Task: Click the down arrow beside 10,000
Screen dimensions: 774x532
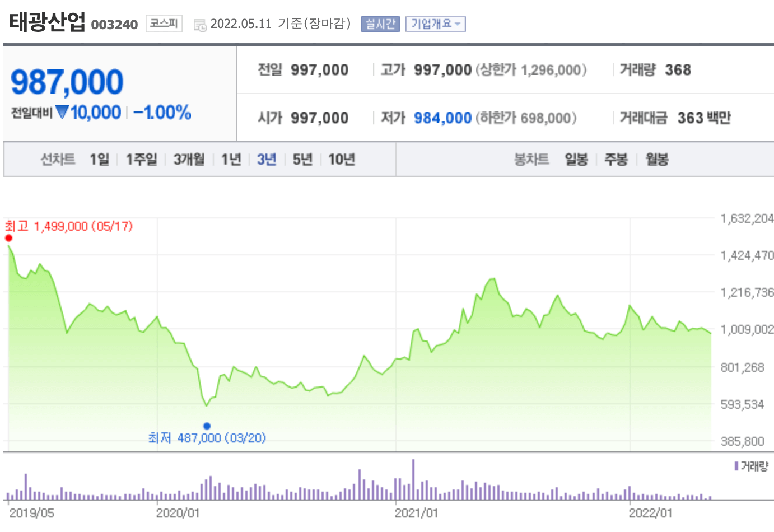Action: (x=62, y=112)
